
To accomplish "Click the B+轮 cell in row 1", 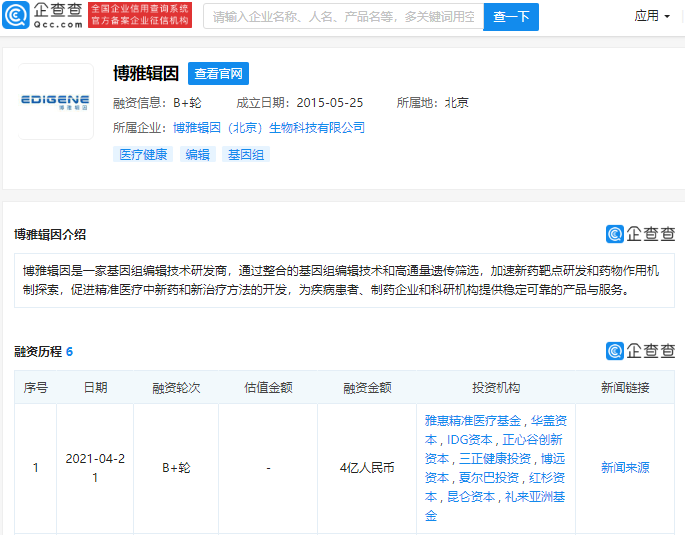I will pos(176,468).
